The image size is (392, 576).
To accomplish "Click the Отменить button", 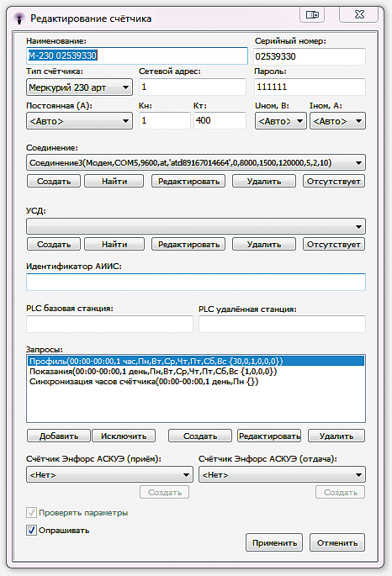I will pos(337,542).
